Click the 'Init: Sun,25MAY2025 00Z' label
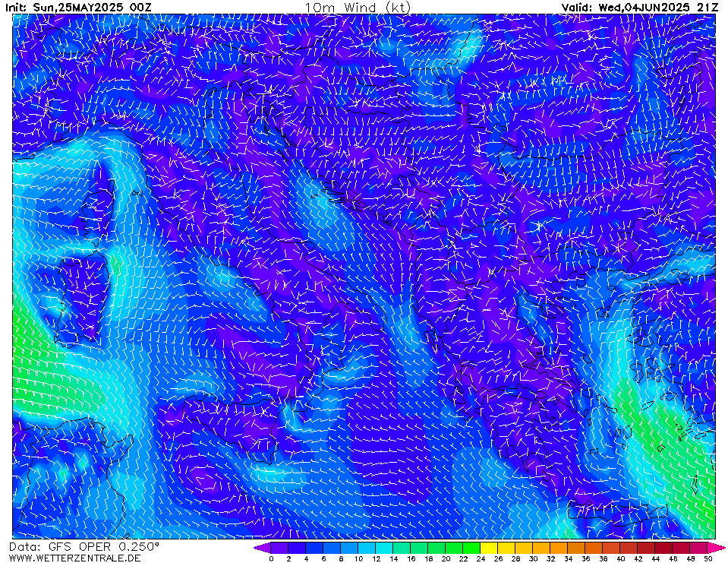 (x=78, y=7)
